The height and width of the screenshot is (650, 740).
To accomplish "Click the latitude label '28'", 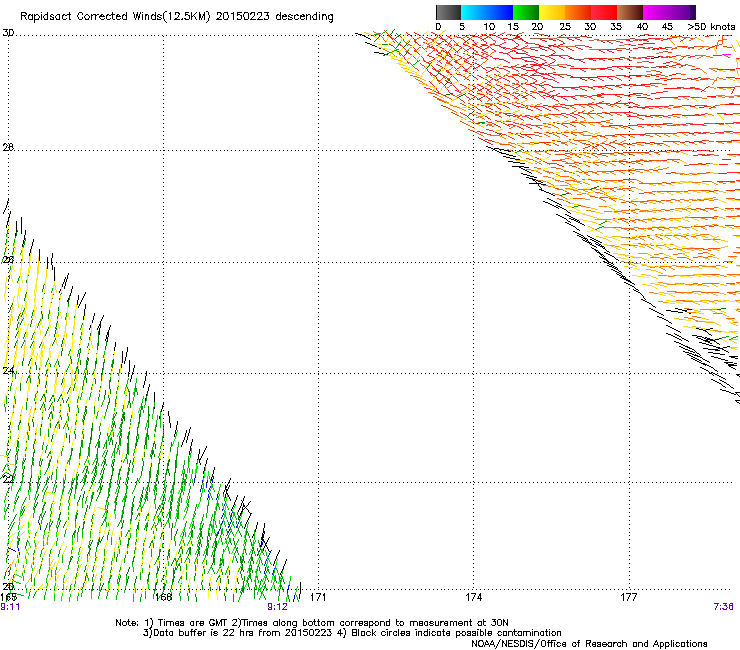I will tap(8, 147).
